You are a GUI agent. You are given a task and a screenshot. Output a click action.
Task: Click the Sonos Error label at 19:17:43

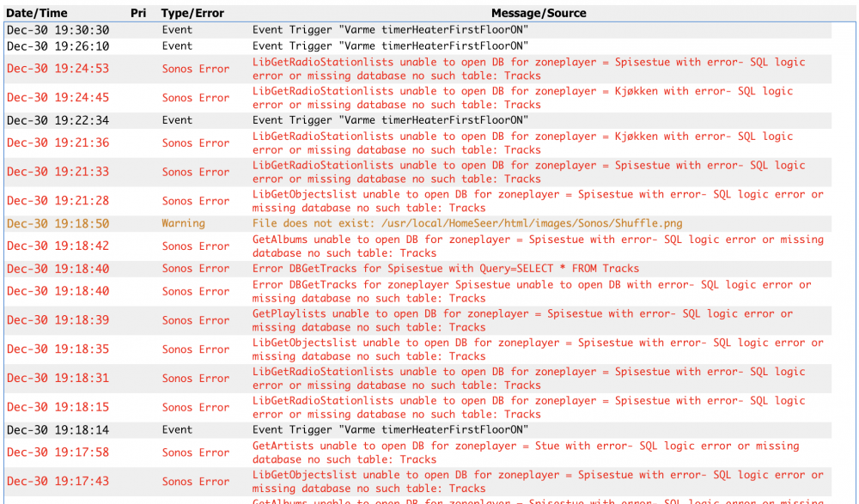[x=196, y=482]
